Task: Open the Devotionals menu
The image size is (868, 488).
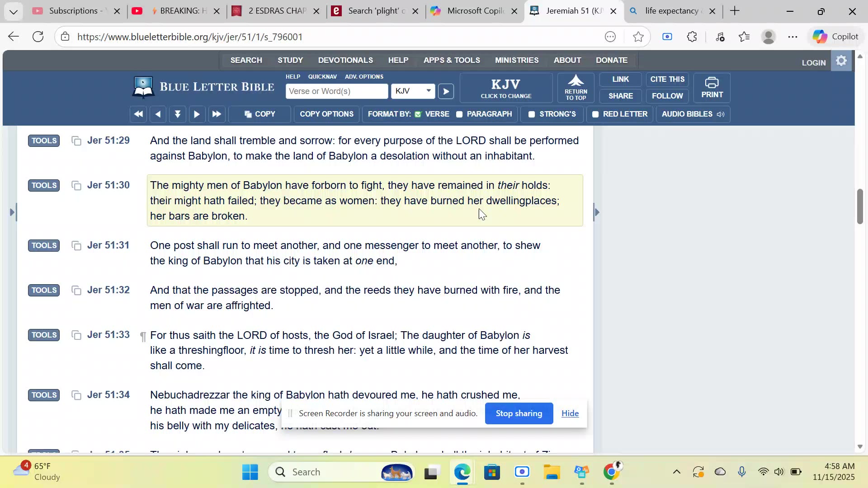Action: click(x=345, y=60)
